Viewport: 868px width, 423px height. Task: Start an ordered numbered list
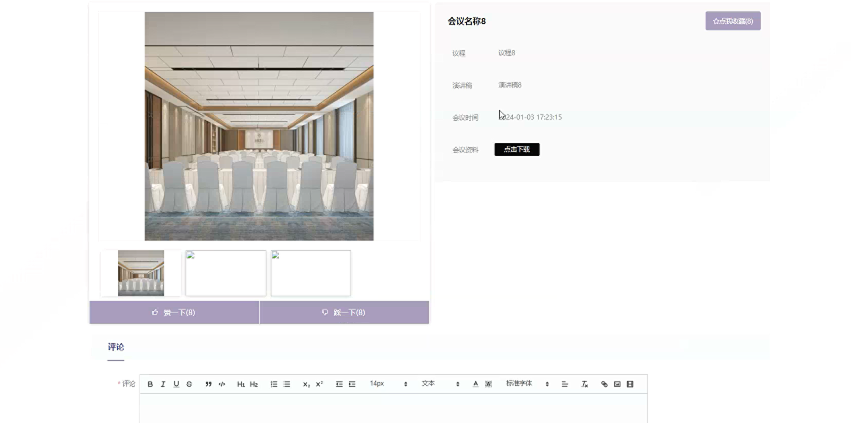tap(274, 384)
